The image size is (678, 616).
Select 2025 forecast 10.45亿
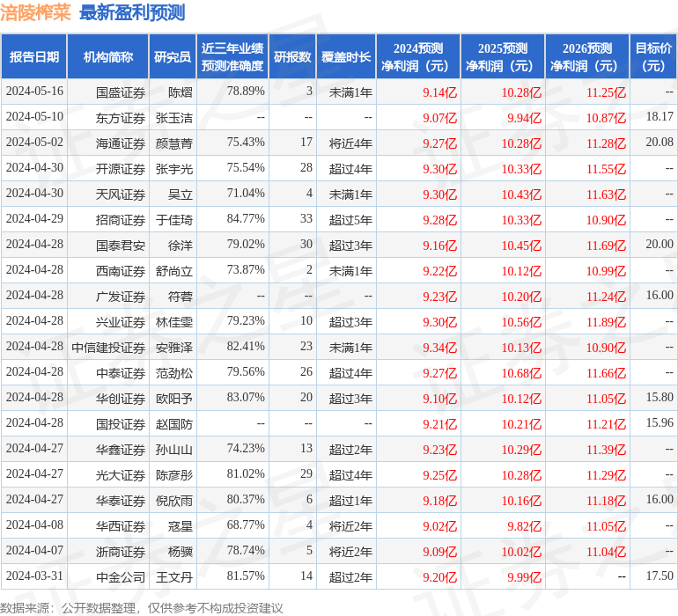click(x=521, y=246)
